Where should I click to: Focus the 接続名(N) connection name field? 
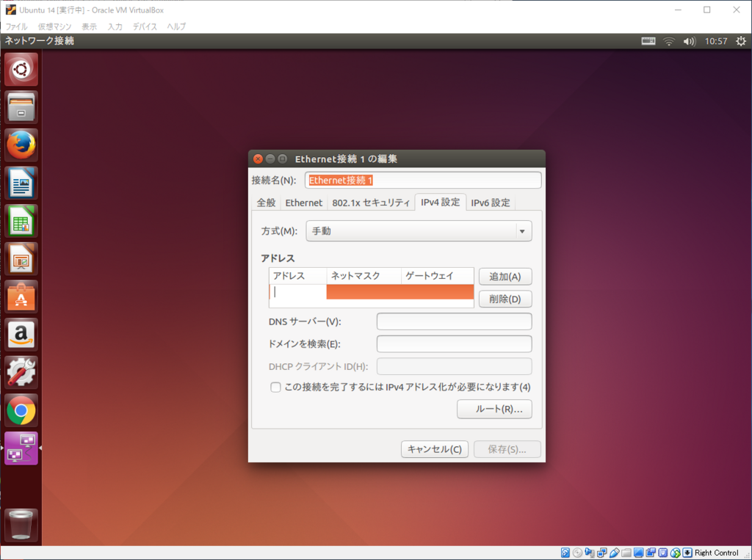(423, 181)
